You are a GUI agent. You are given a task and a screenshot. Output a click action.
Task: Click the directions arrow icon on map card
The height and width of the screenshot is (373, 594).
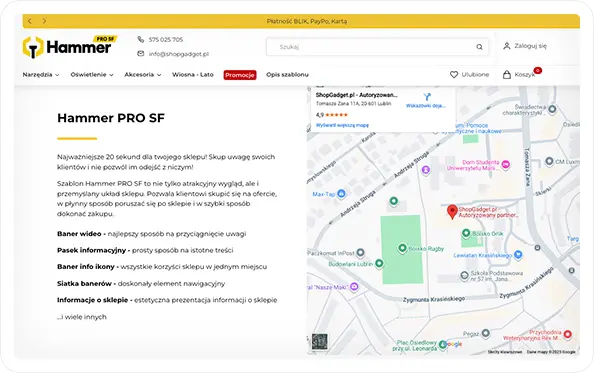[427, 97]
